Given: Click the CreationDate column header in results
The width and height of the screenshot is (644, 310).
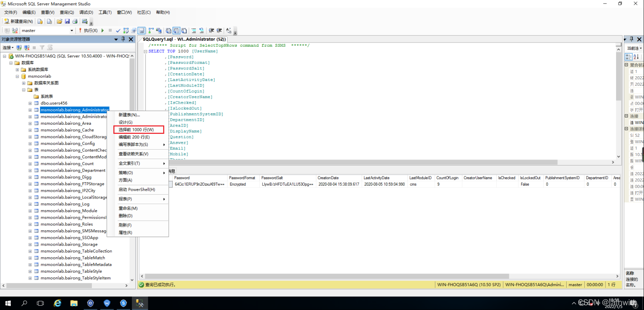Looking at the screenshot, I should 338,178.
